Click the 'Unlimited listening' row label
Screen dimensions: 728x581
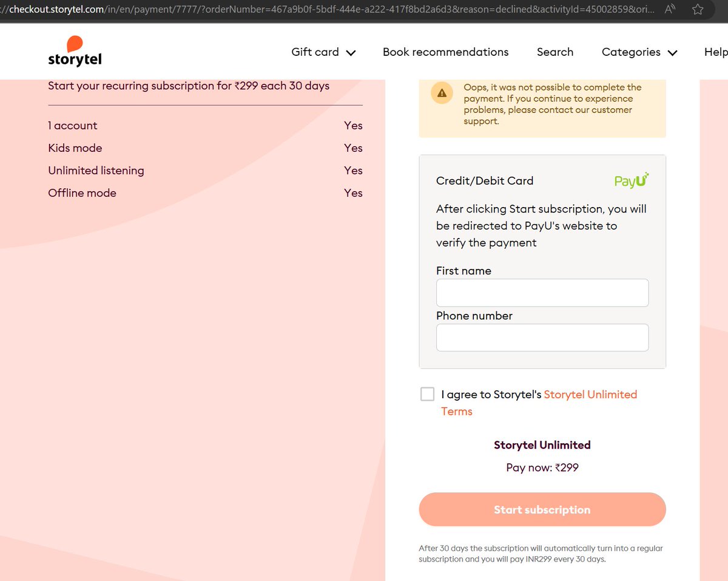[x=96, y=171]
